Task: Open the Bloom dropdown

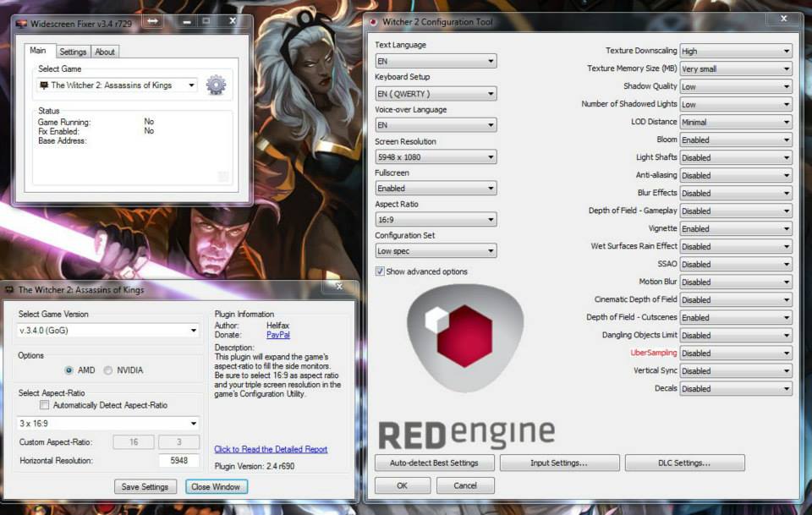Action: tap(736, 140)
